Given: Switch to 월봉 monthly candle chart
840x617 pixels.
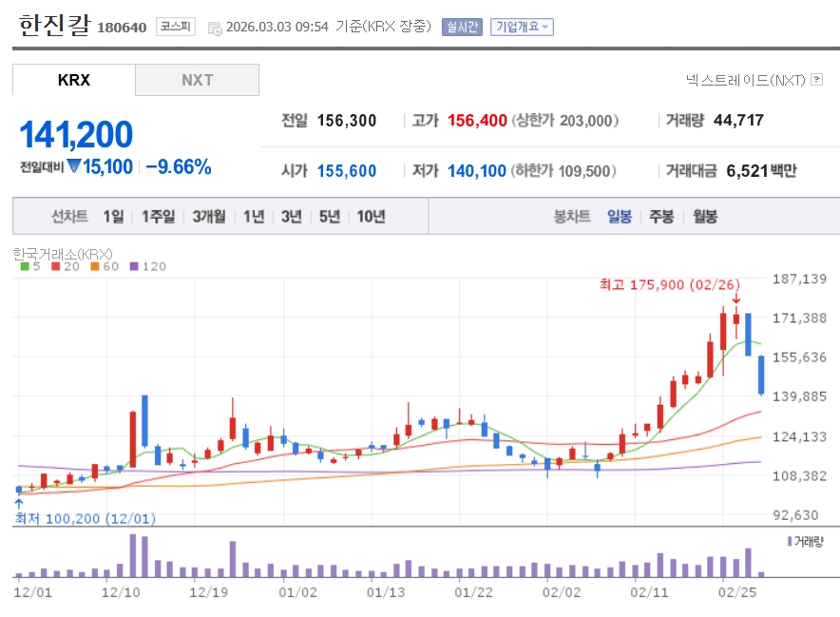Looking at the screenshot, I should click(x=705, y=216).
